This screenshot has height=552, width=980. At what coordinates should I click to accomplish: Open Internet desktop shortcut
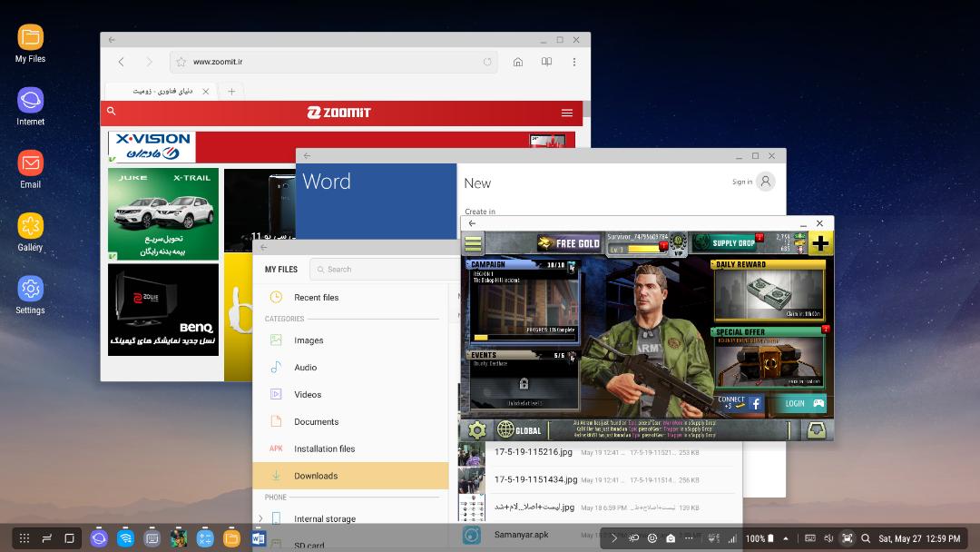pyautogui.click(x=30, y=106)
